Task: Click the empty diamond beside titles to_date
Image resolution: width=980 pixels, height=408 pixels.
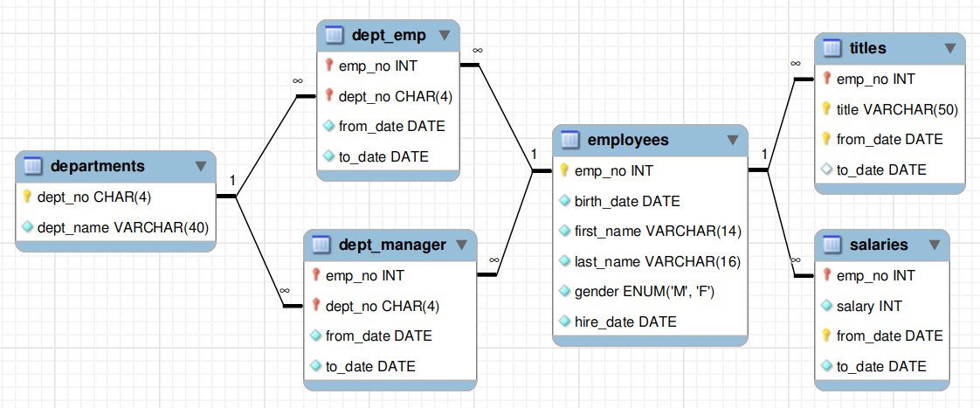Action: [826, 169]
